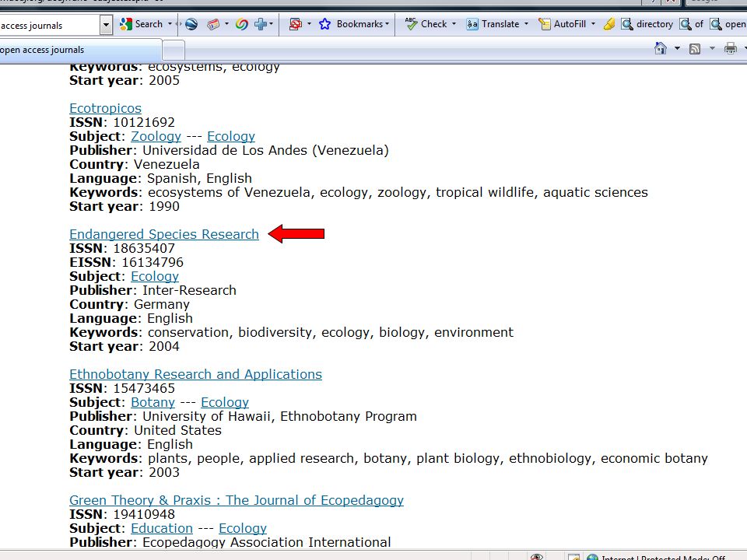The height and width of the screenshot is (560, 747).
Task: Expand the toolbar search box history dropdown
Action: pos(106,25)
